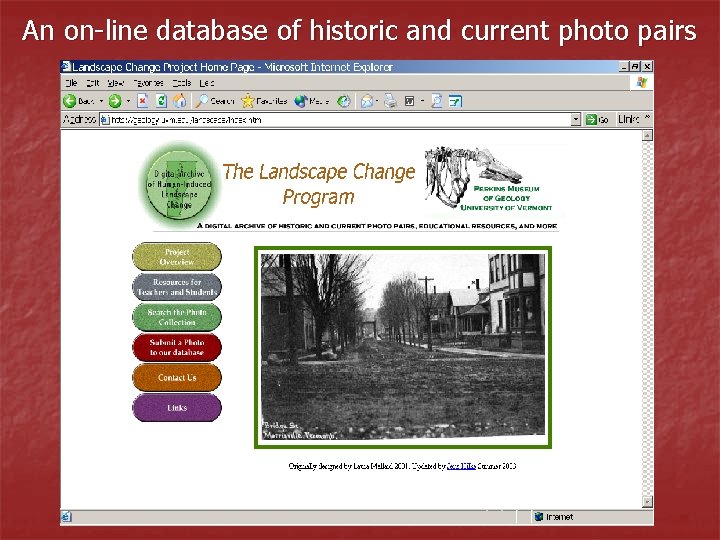Open the File menu
The height and width of the screenshot is (540, 720).
coord(71,83)
